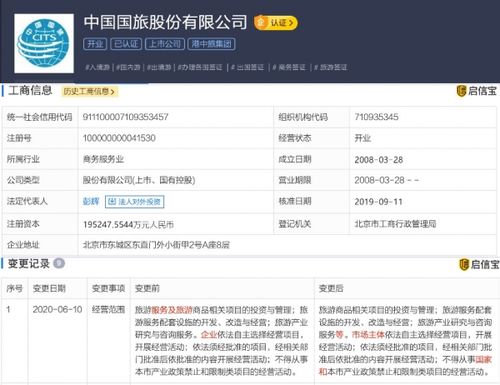This screenshot has width=500, height=385.
Task: Click the 变更后 column header
Action: [331, 288]
